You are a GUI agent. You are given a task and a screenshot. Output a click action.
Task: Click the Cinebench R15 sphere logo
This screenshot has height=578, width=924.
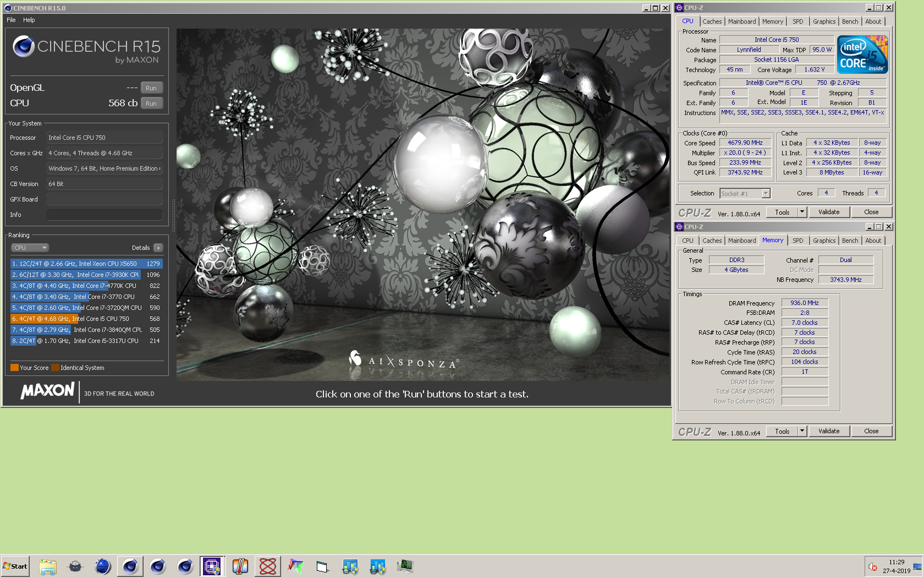[x=24, y=46]
